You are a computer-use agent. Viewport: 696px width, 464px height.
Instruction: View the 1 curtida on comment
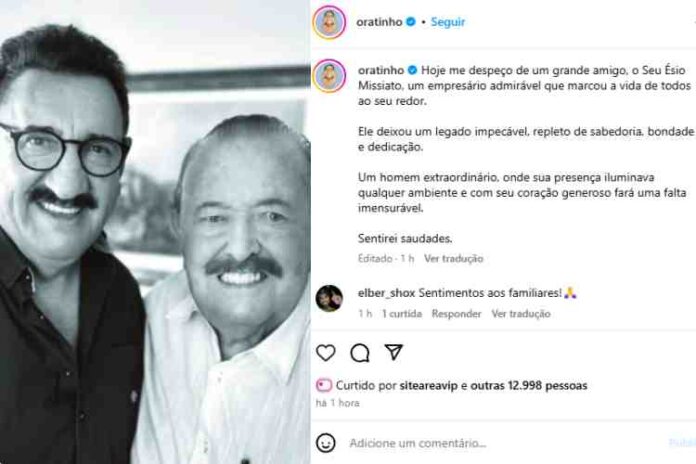tap(402, 313)
